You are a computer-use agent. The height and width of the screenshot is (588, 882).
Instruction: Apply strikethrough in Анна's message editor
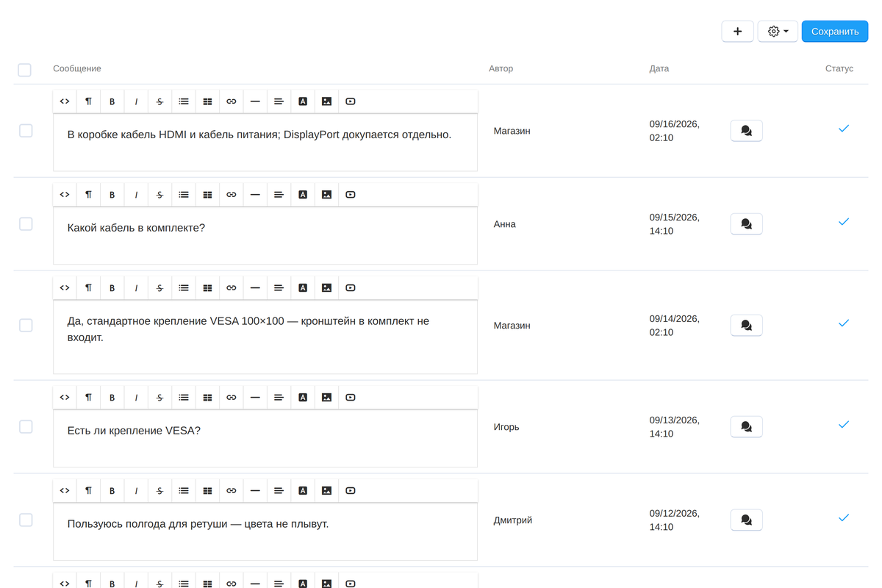coord(159,195)
